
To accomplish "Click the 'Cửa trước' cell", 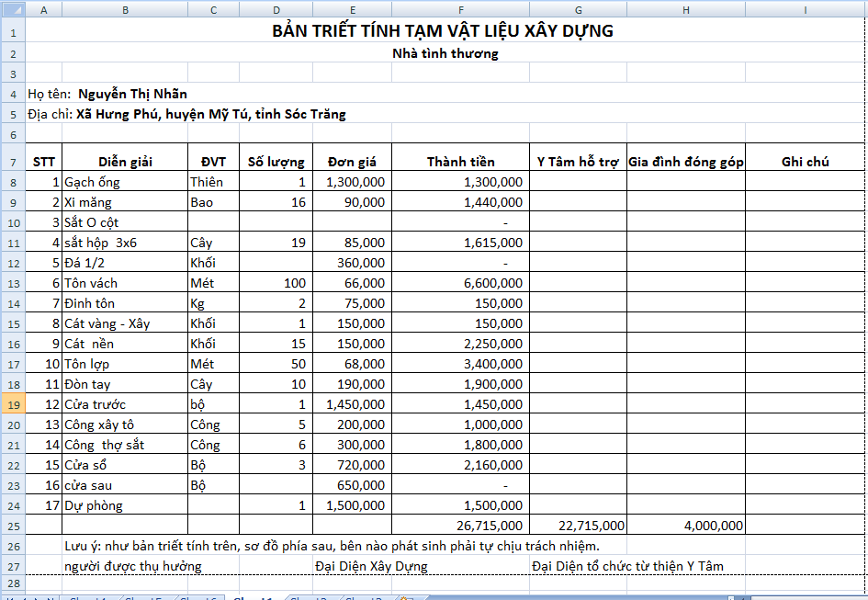I will coord(125,404).
